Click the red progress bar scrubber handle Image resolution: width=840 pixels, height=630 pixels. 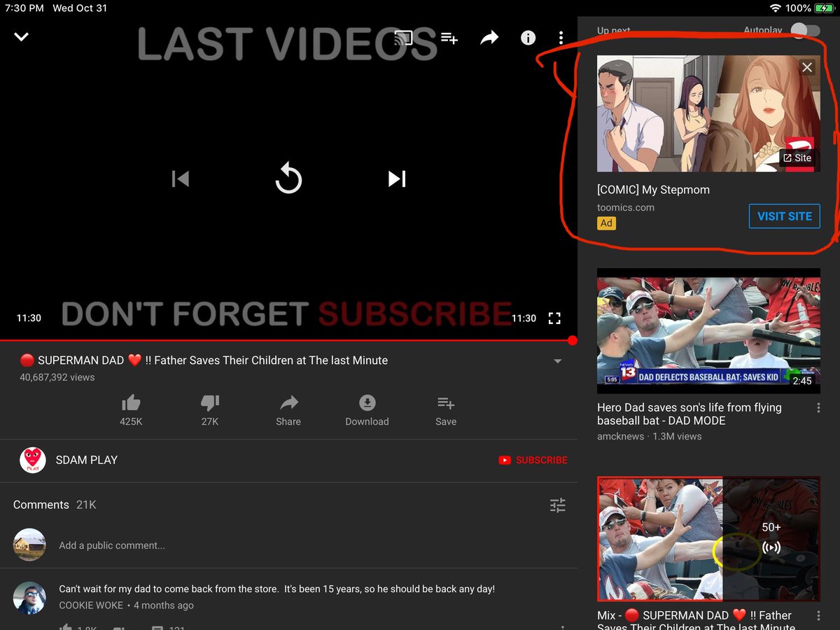573,341
